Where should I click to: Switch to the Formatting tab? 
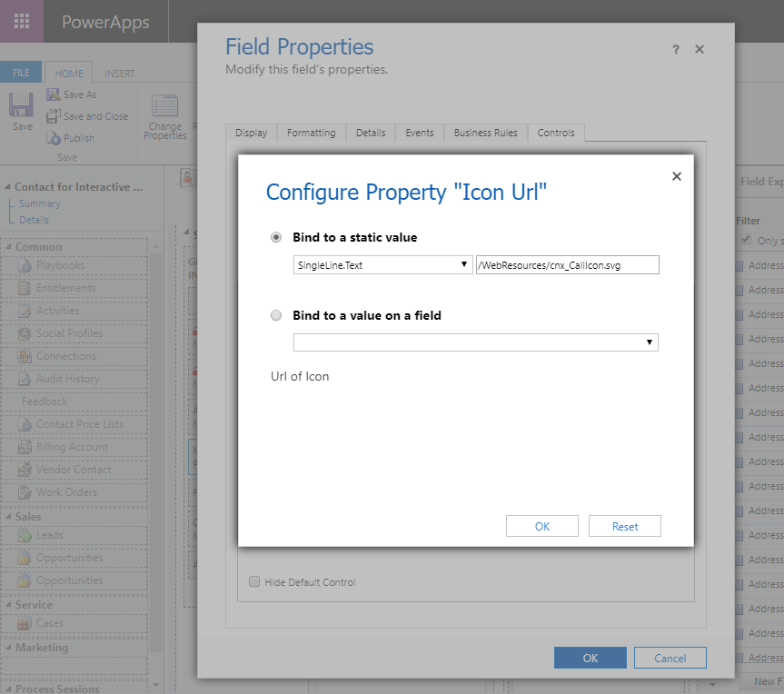(x=311, y=133)
